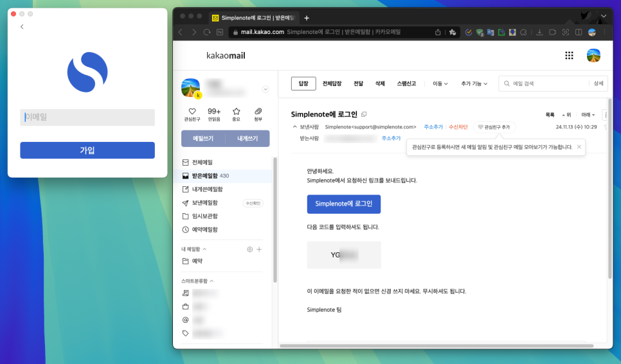Open a new browser tab
The height and width of the screenshot is (364, 621).
point(307,18)
